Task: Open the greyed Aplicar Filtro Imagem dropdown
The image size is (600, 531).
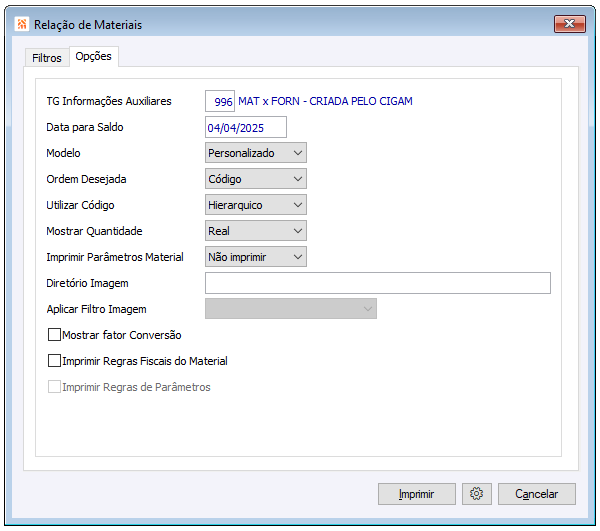Action: 291,309
